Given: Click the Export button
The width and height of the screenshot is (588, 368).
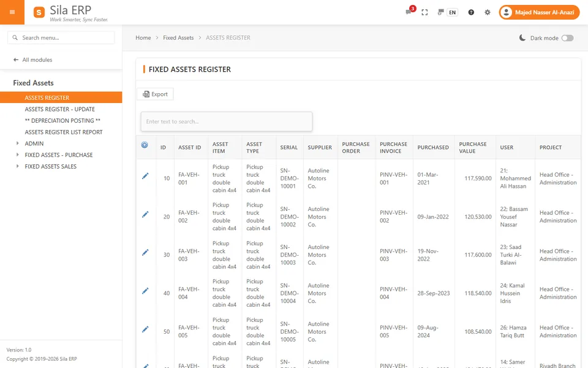Looking at the screenshot, I should [155, 94].
